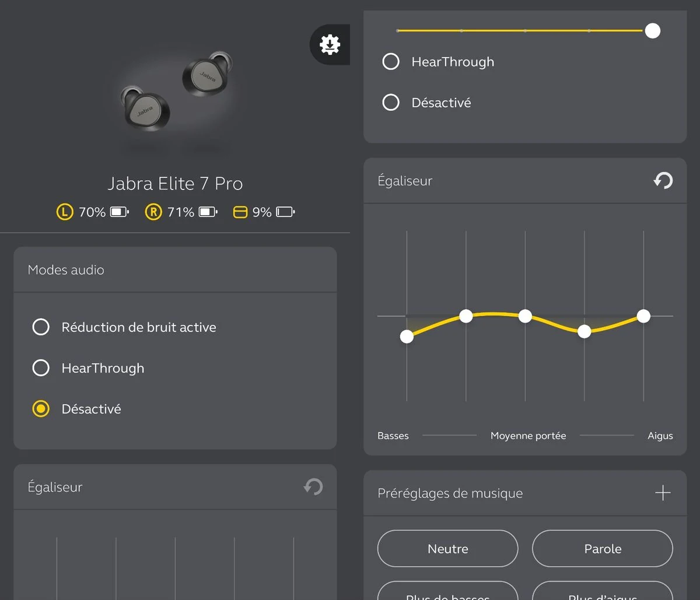Click the Jabra Elite 7 Pro title
The height and width of the screenshot is (600, 700).
coord(175,184)
